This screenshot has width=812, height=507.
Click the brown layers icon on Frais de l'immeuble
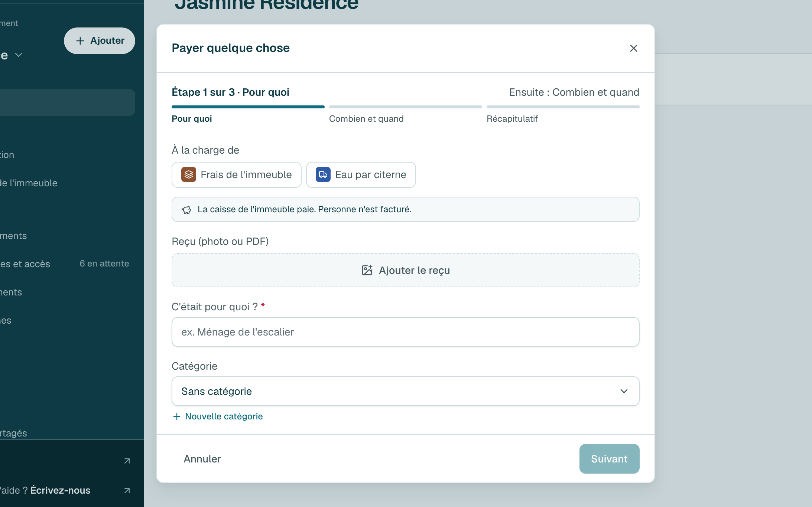click(189, 174)
